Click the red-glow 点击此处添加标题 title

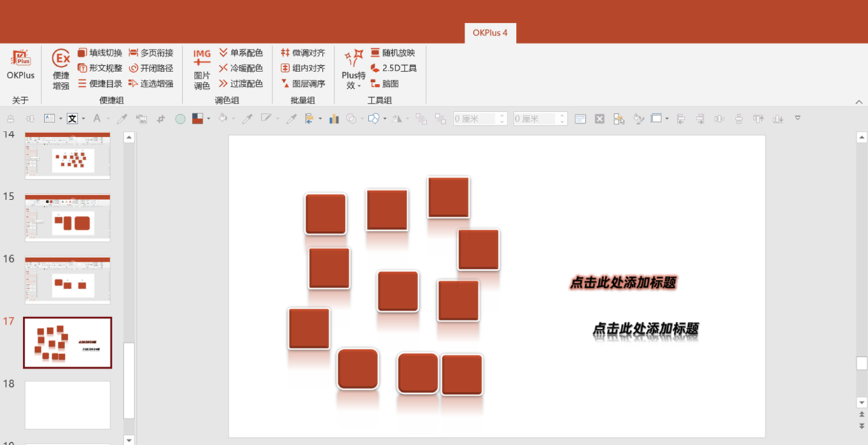tap(623, 283)
